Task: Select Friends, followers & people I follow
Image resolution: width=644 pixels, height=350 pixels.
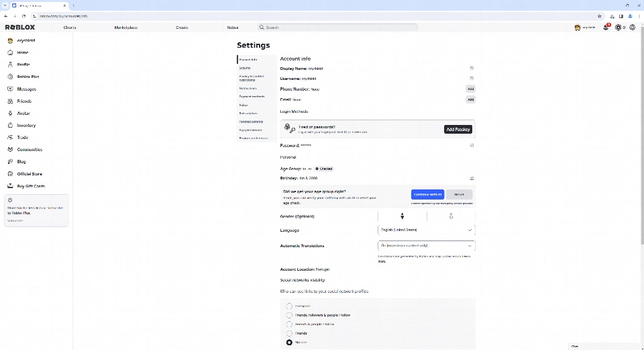Action: (x=289, y=315)
